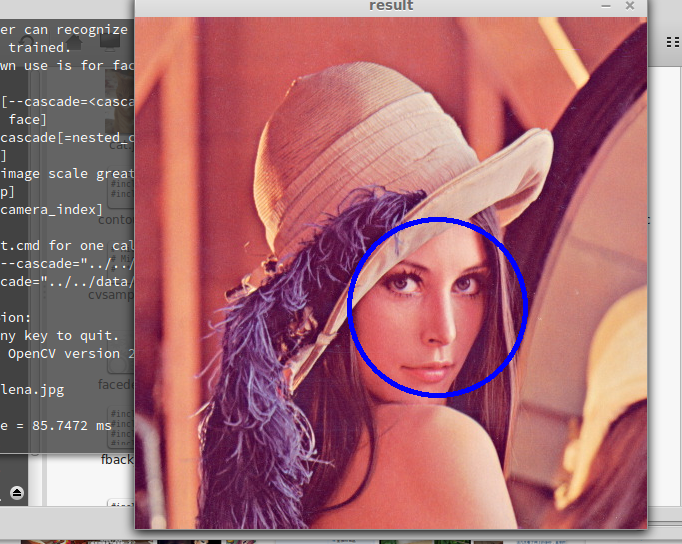682x544 pixels.
Task: Select the fback file label in file manager
Action: 117,459
